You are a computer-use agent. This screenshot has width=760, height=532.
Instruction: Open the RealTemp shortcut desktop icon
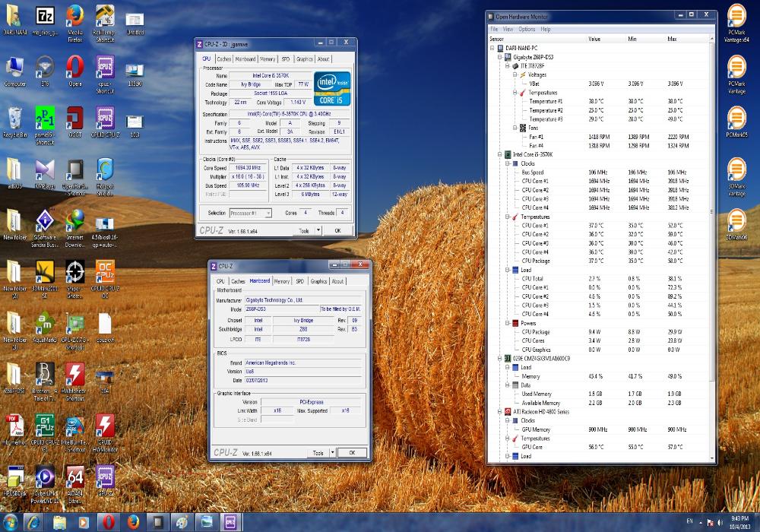tap(104, 23)
